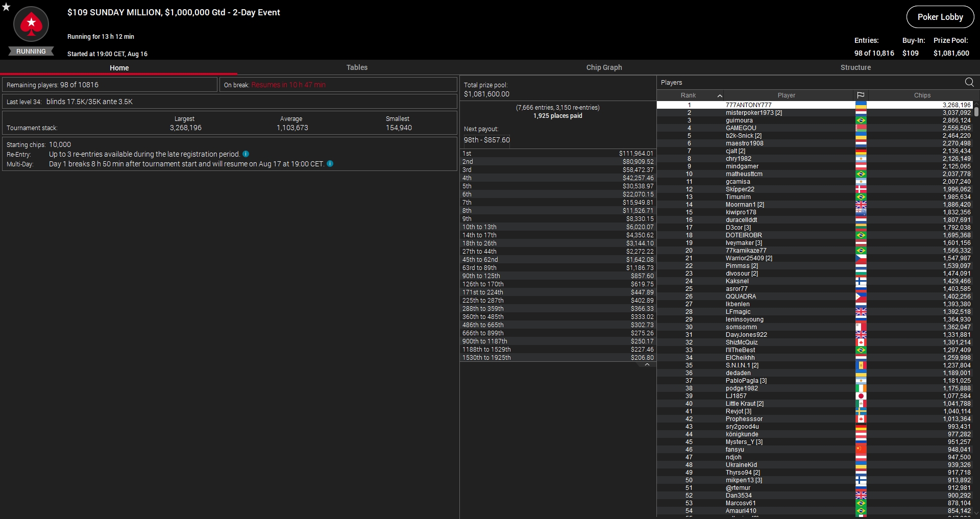Collapse the payout list chevron
This screenshot has height=519, width=980.
coord(647,365)
